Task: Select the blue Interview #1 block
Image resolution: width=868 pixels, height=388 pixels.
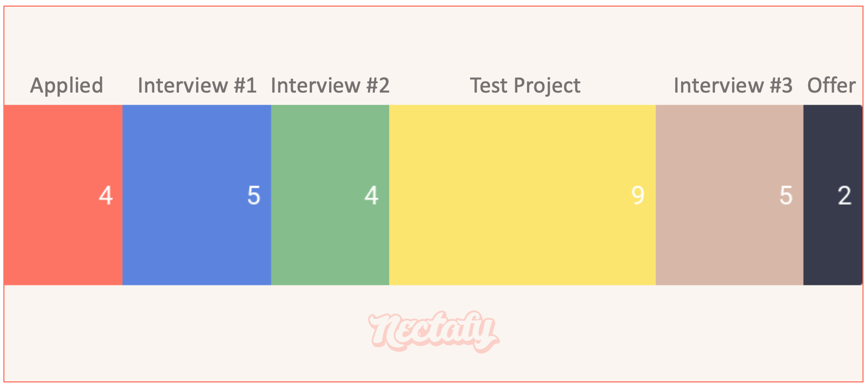Action: [x=197, y=195]
